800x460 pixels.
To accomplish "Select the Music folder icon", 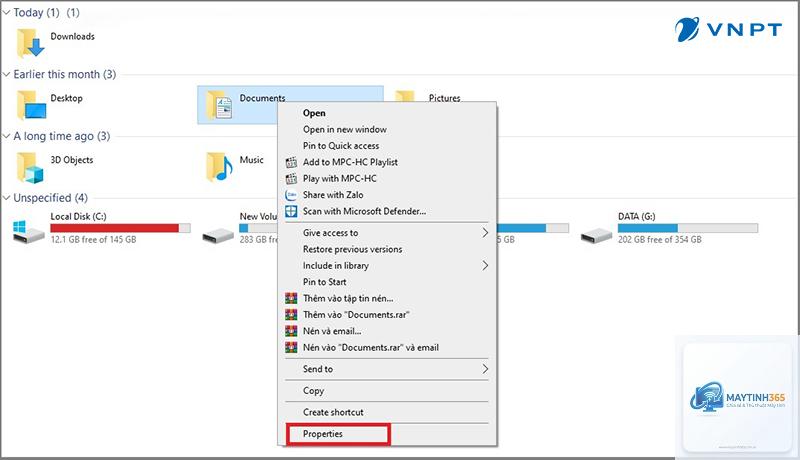I will tap(219, 167).
